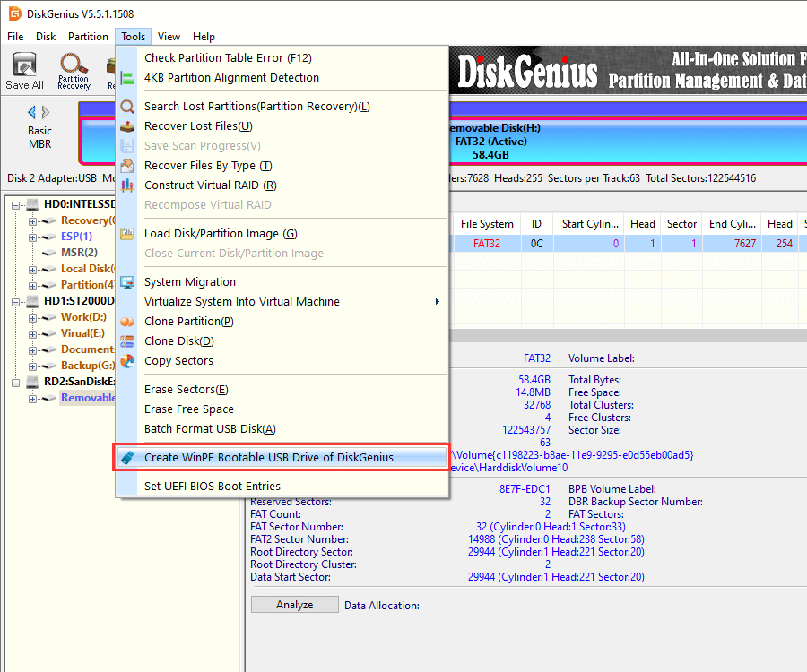Click the Search Lost Partitions magnifier icon
Screen dimensions: 807x672
[127, 107]
